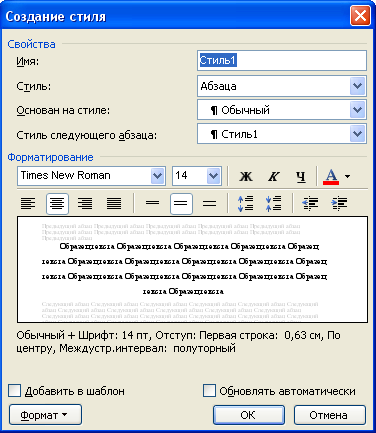Image resolution: width=376 pixels, height=433 pixels.
Task: Enable Обновлять автоматически checkbox
Action: 209,391
